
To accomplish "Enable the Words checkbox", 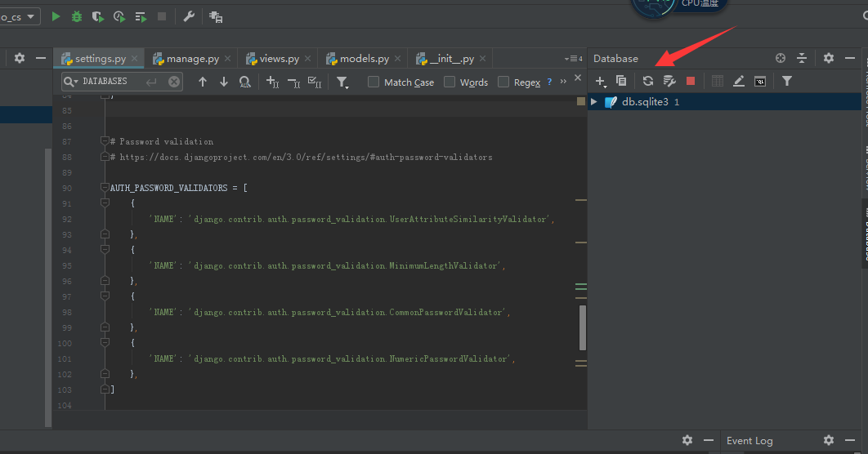I will 450,82.
